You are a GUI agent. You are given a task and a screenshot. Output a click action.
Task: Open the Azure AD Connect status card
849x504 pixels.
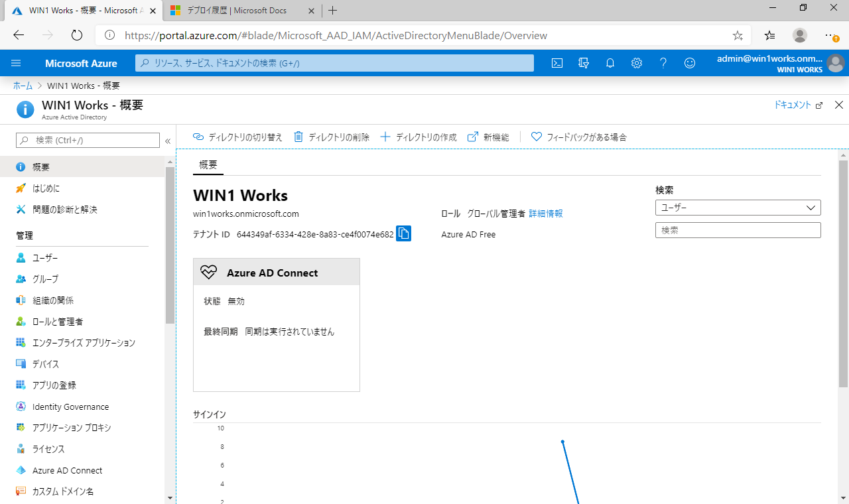(x=277, y=325)
